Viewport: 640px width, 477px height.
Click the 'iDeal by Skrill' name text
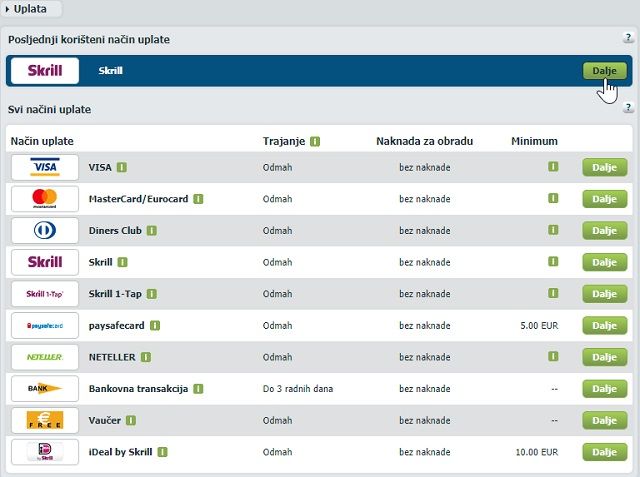tap(120, 452)
